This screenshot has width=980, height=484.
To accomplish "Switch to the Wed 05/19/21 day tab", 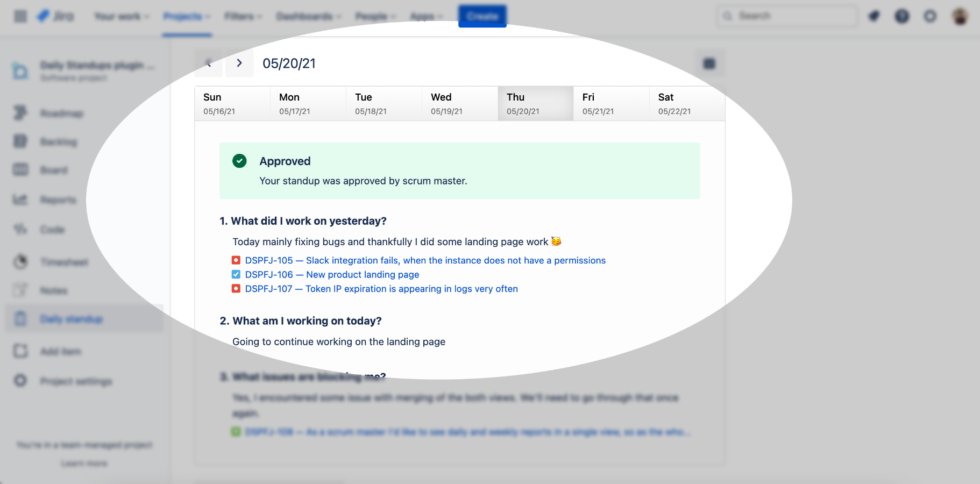I will click(x=460, y=103).
